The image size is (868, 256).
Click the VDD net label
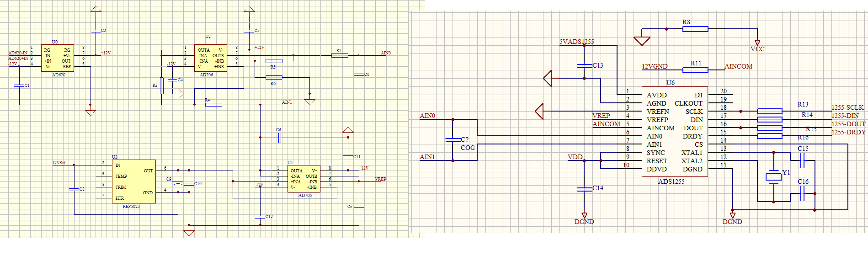pyautogui.click(x=575, y=157)
